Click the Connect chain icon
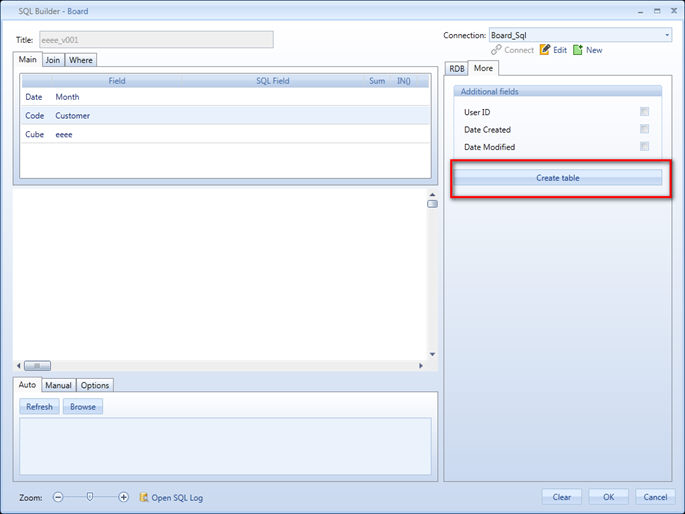Image resolution: width=685 pixels, height=514 pixels. [x=496, y=50]
